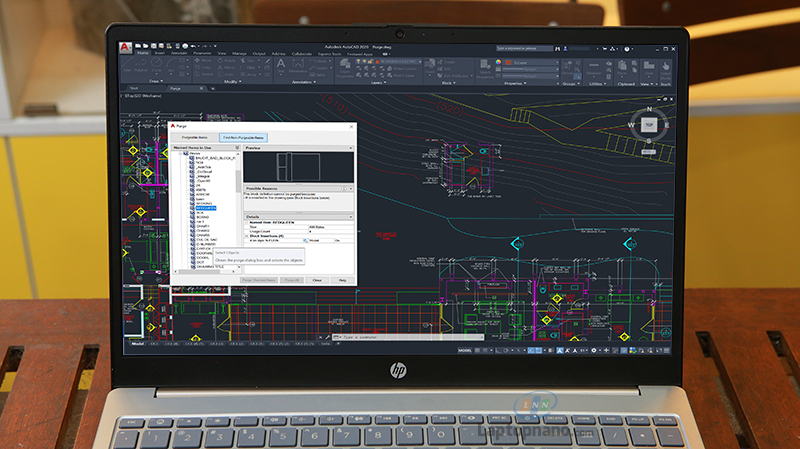Click the Close button in Purge dialog
The height and width of the screenshot is (449, 800).
tap(317, 280)
